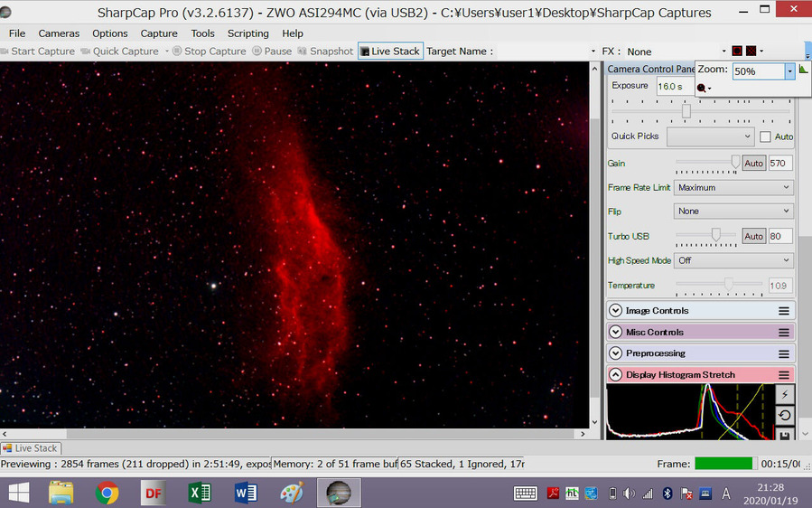Open the Cameras menu
Screen dimensions: 812x508
(x=59, y=33)
